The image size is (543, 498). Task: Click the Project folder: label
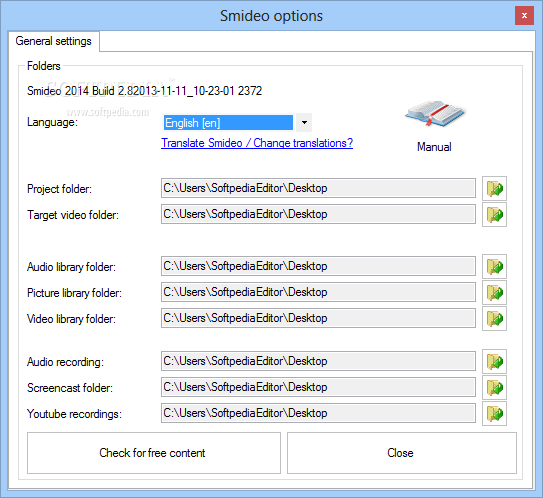(x=59, y=189)
